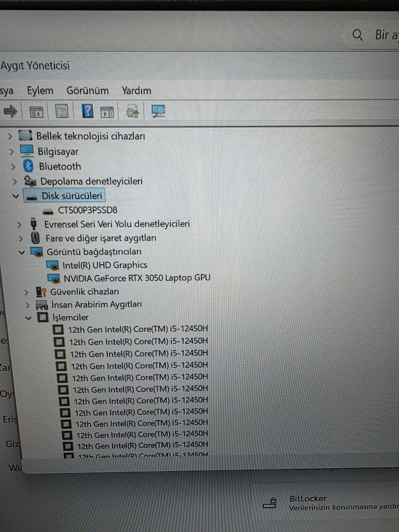The image size is (399, 532).
Task: Collapse the İşlemciler processor list
Action: [29, 318]
